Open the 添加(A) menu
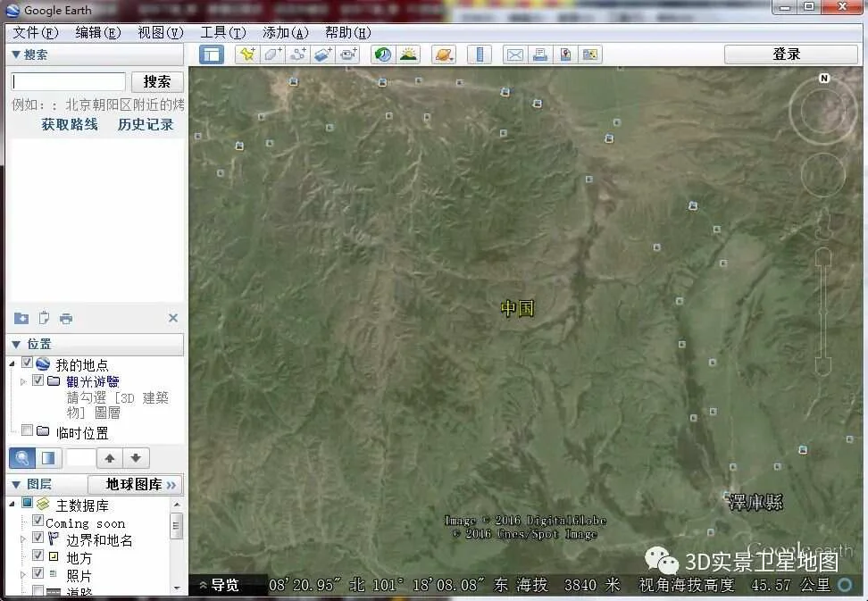 coord(286,33)
